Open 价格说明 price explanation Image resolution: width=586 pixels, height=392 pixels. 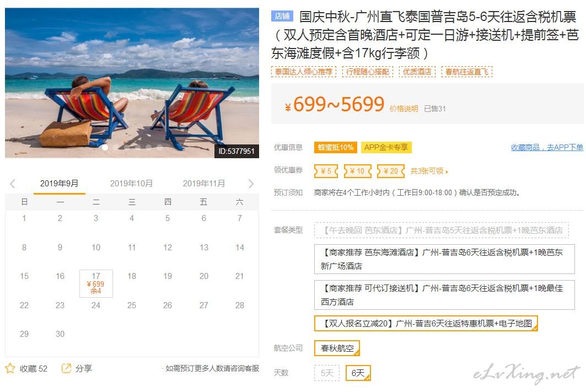[404, 109]
